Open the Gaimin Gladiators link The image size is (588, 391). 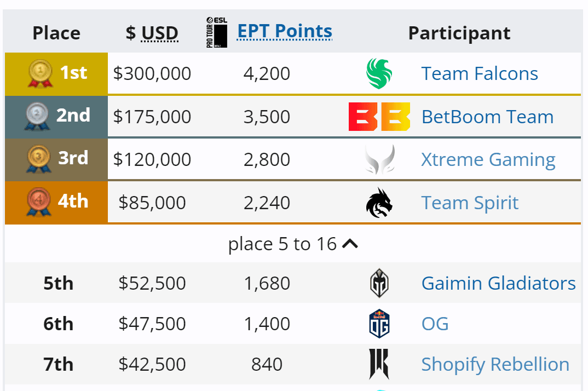click(x=498, y=283)
